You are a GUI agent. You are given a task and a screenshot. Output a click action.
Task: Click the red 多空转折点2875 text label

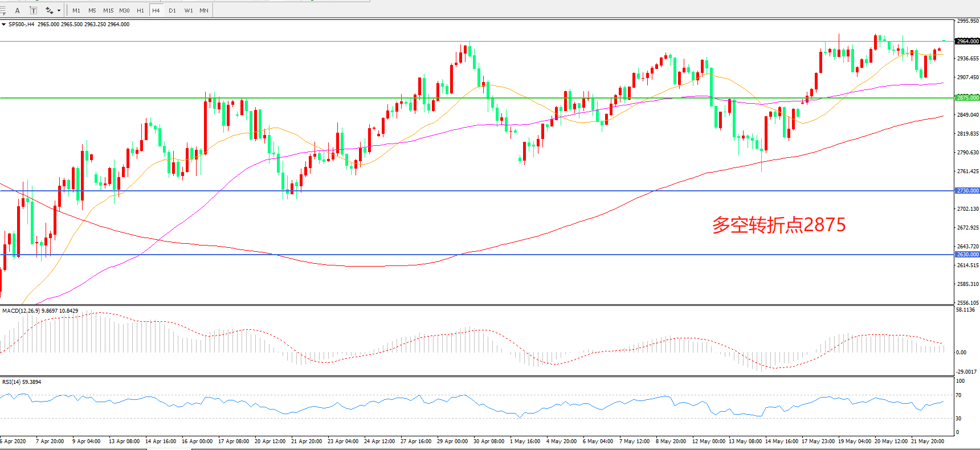(778, 225)
